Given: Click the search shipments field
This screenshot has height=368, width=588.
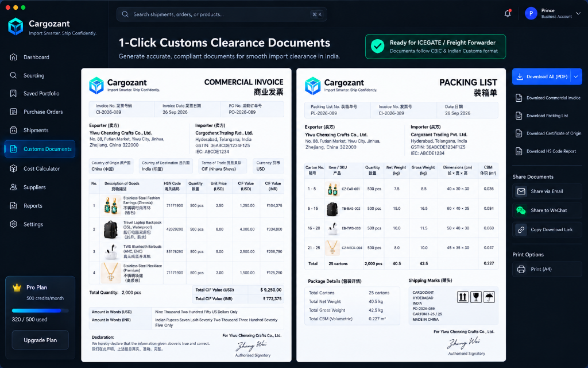Looking at the screenshot, I should coord(222,14).
